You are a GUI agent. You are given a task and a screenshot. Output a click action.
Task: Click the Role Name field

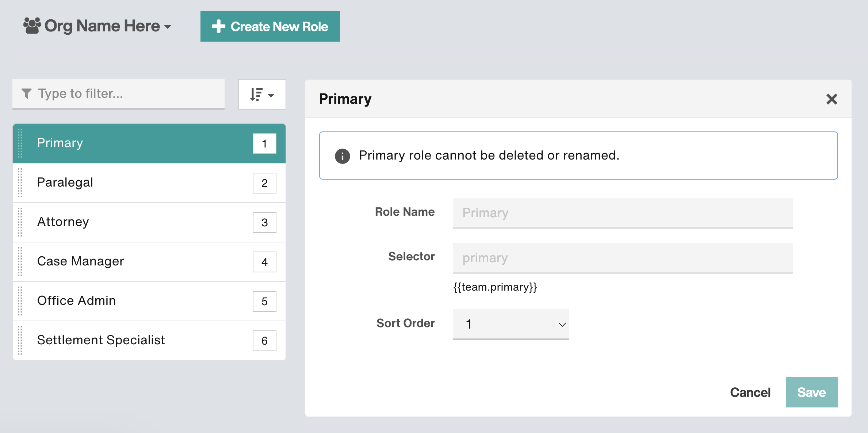(x=623, y=213)
